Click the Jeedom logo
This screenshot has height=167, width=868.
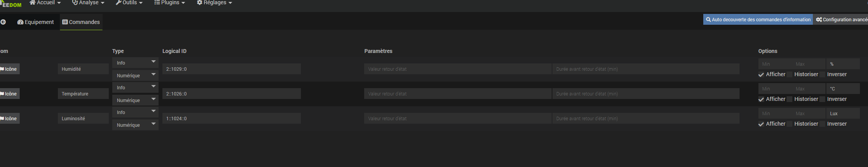(12, 4)
